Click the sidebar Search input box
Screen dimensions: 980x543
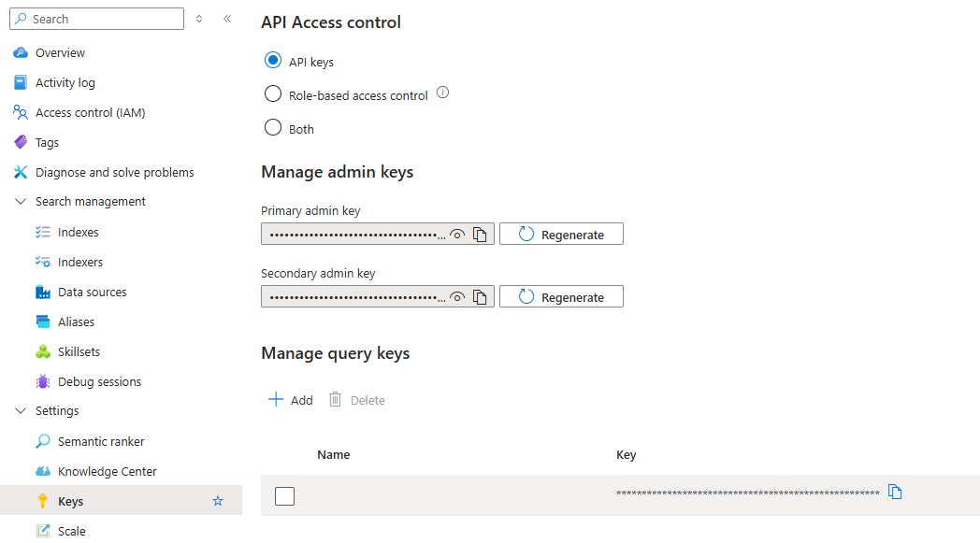pyautogui.click(x=97, y=19)
